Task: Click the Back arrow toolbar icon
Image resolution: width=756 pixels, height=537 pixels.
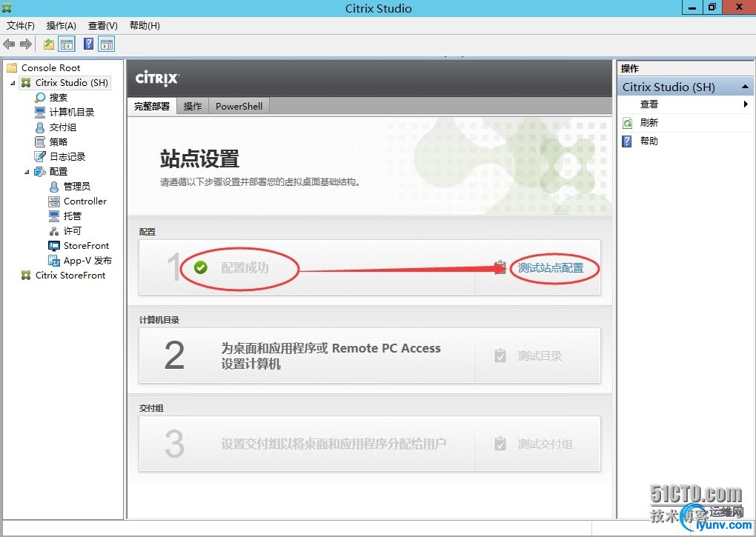Action: [9, 44]
